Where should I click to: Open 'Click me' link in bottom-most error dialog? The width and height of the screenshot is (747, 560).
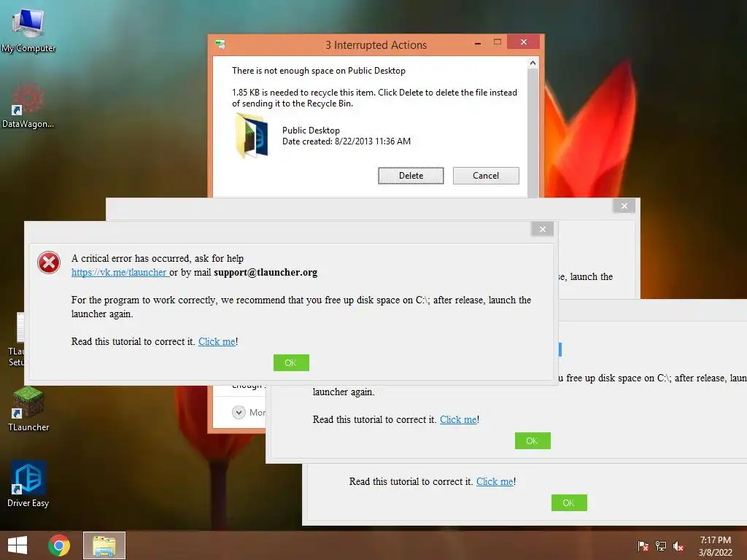pos(495,481)
